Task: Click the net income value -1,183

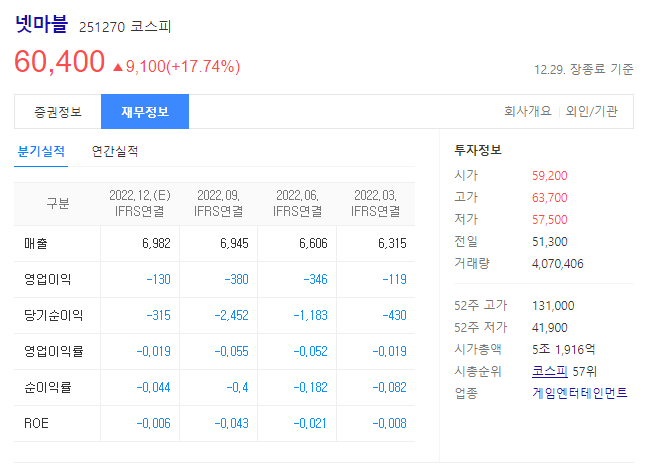Action: 310,315
